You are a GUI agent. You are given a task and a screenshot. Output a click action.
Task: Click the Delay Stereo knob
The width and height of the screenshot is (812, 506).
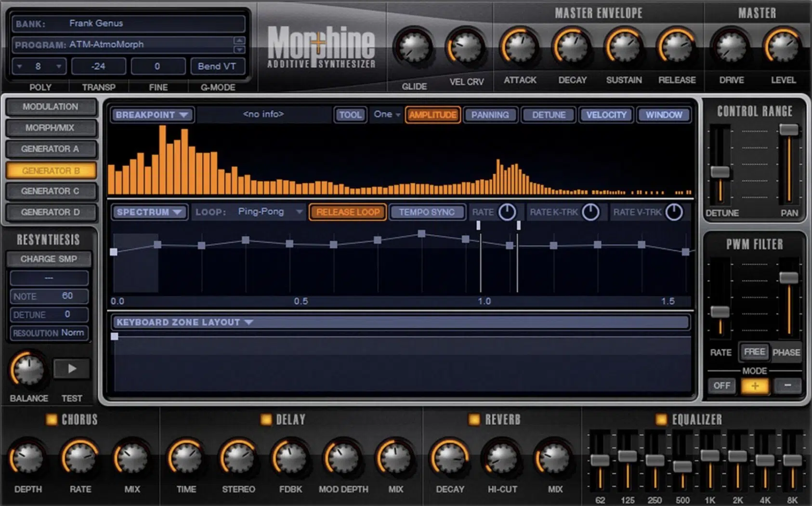pyautogui.click(x=238, y=457)
